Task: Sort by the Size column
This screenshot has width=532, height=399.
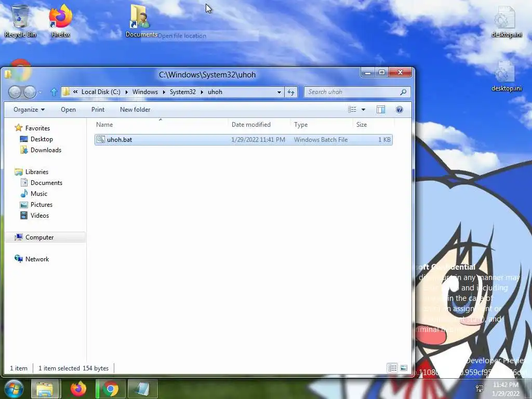Action: [x=373, y=125]
